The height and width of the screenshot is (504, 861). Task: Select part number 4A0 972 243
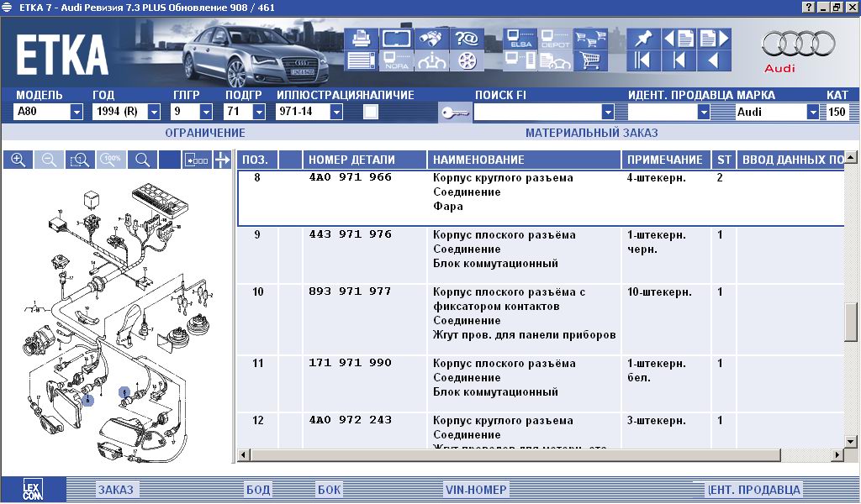351,419
